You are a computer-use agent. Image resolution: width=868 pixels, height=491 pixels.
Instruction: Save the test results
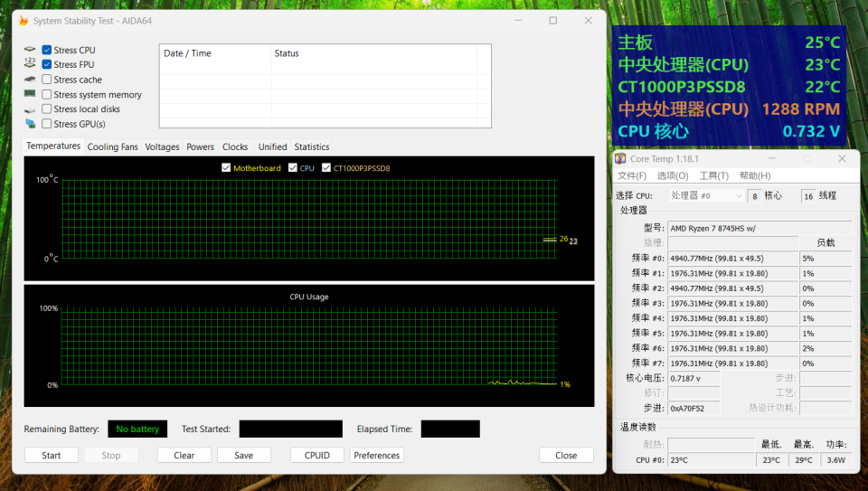click(x=243, y=455)
